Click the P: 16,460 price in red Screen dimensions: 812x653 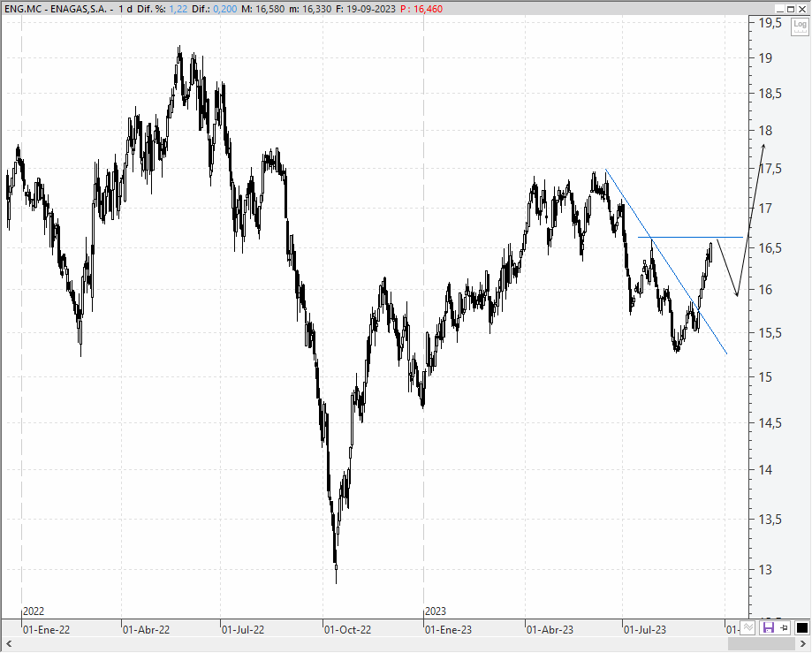click(x=421, y=9)
